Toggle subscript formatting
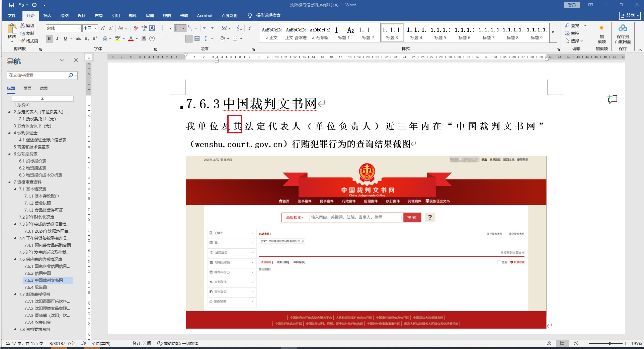The height and width of the screenshot is (349, 644). click(87, 38)
